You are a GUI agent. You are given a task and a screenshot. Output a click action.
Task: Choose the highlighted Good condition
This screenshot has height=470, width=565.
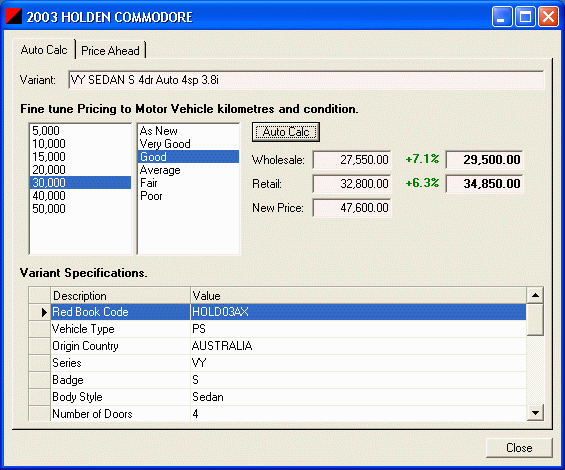point(188,156)
